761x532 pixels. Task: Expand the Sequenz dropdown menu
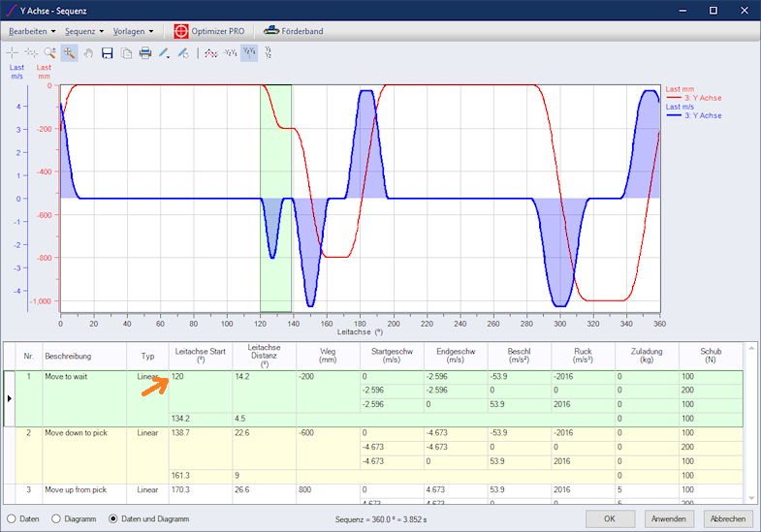(83, 31)
